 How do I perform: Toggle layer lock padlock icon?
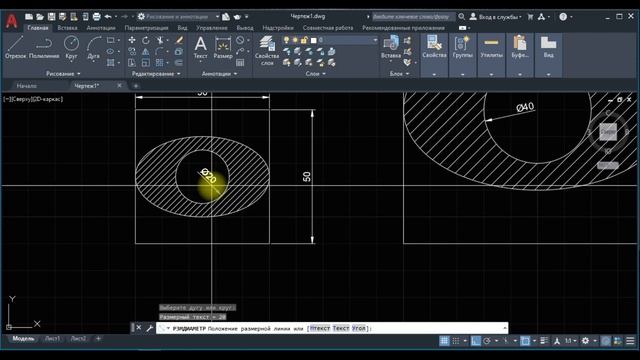(x=304, y=40)
